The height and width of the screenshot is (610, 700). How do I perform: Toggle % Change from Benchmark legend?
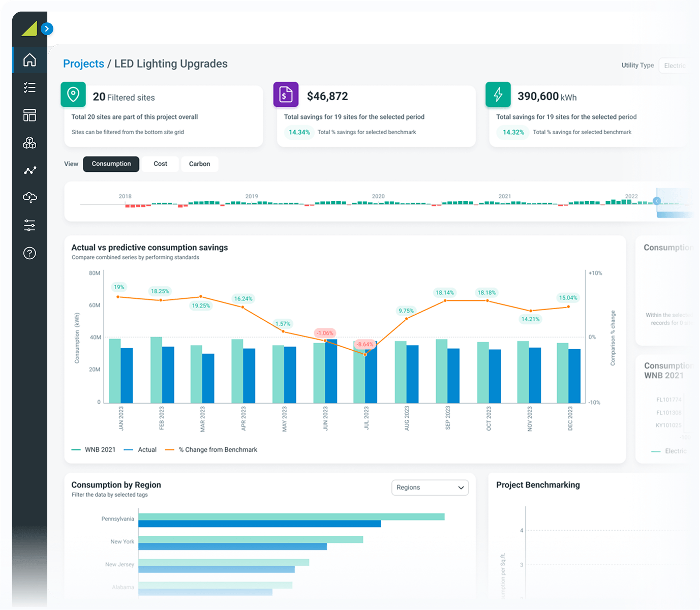click(x=211, y=450)
